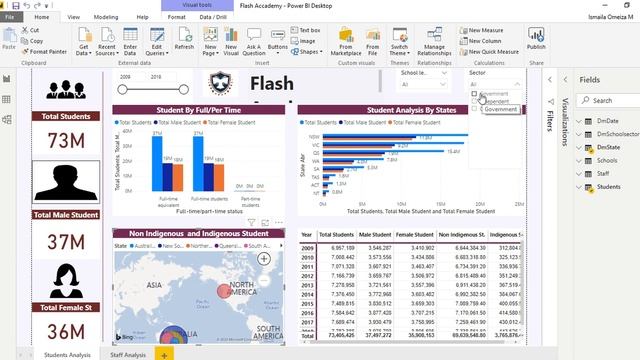Click New Measure

482,30
